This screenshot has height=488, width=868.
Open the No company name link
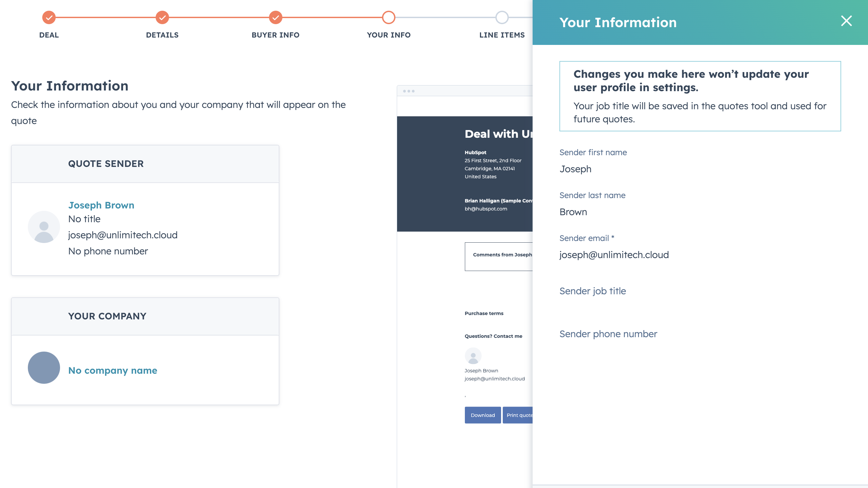coord(113,370)
